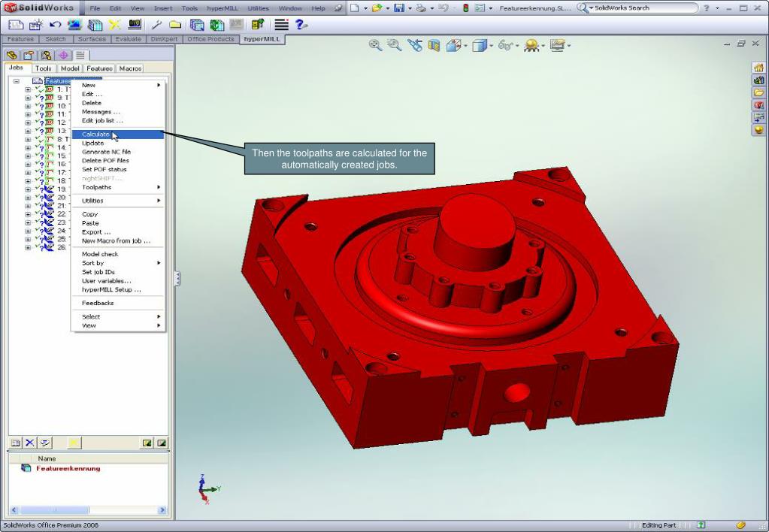Click the View Settings monitor icon
Screen dimensions: 769x532
(x=557, y=46)
